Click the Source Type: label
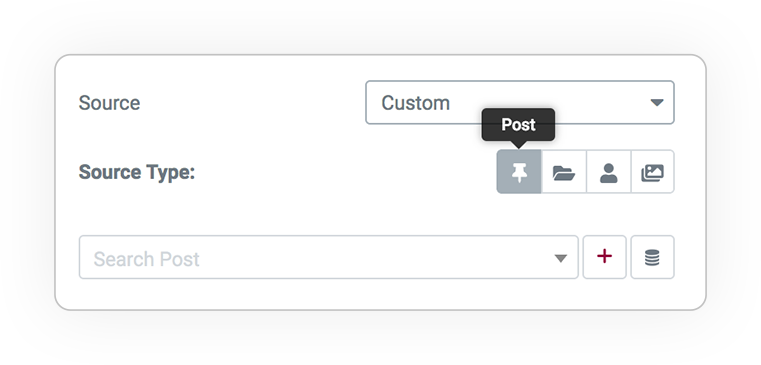 137,172
